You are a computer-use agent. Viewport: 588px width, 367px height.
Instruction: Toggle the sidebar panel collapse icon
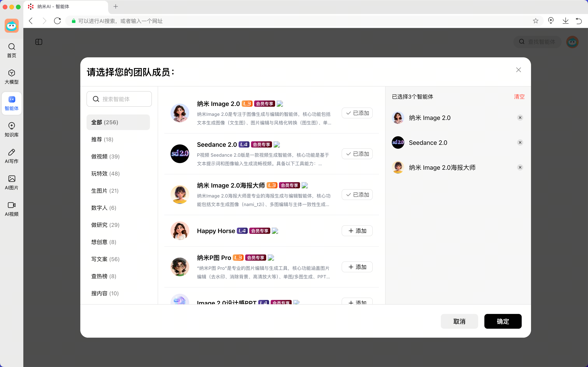(x=39, y=42)
